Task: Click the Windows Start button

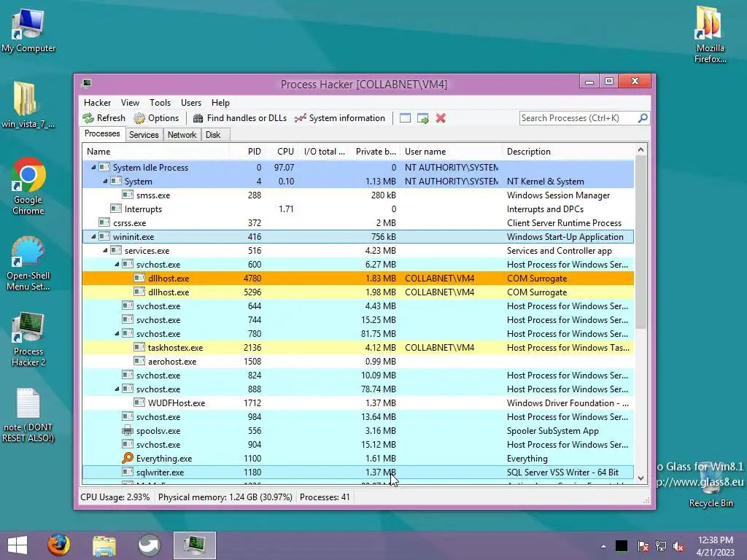Action: point(18,545)
